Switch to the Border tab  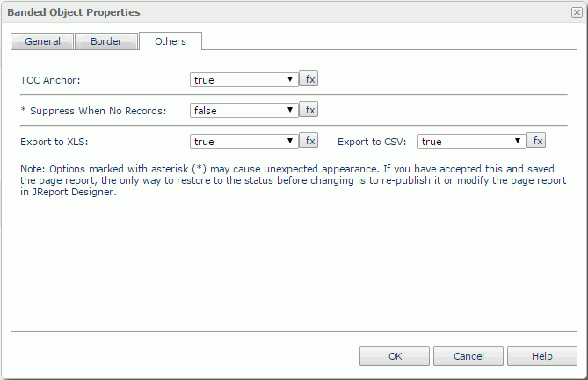pyautogui.click(x=106, y=41)
